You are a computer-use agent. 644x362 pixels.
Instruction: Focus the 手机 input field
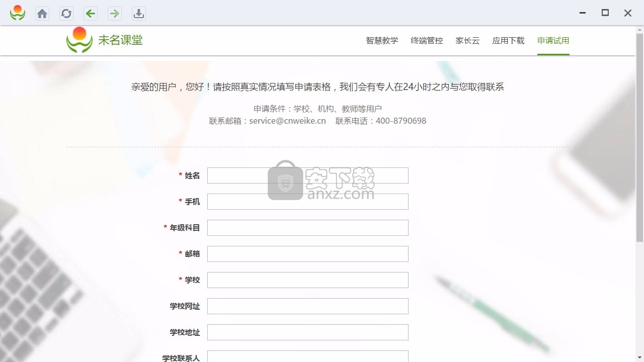(308, 202)
